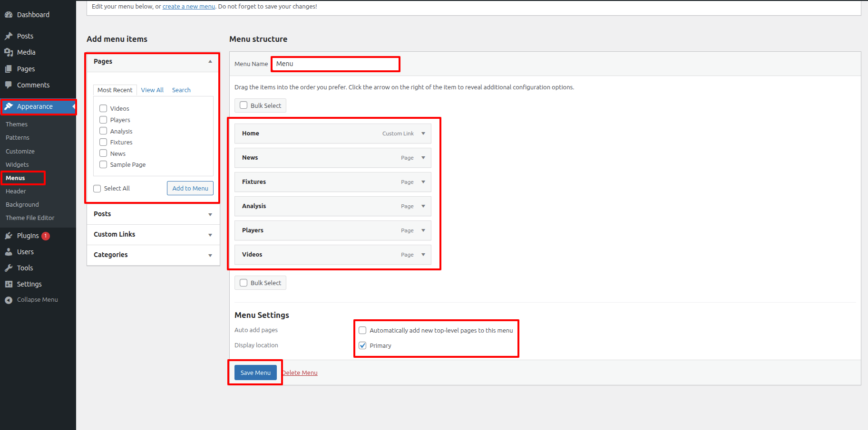Click the Save Menu button
This screenshot has height=430, width=868.
click(x=255, y=373)
